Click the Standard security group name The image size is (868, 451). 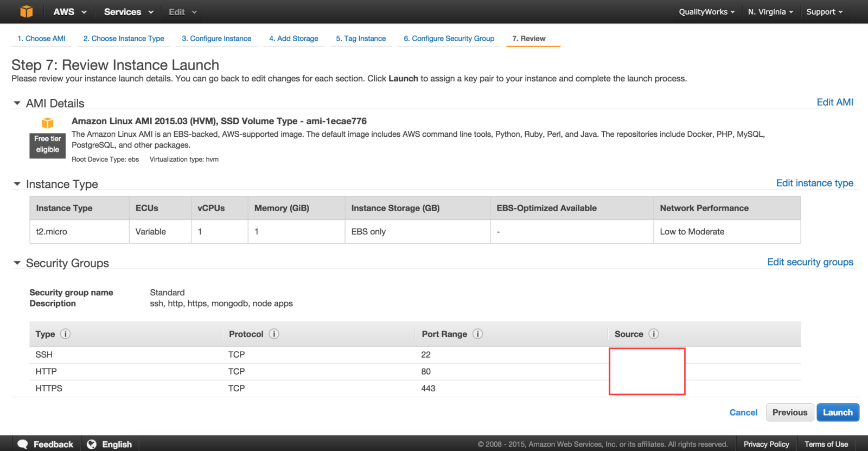(167, 293)
